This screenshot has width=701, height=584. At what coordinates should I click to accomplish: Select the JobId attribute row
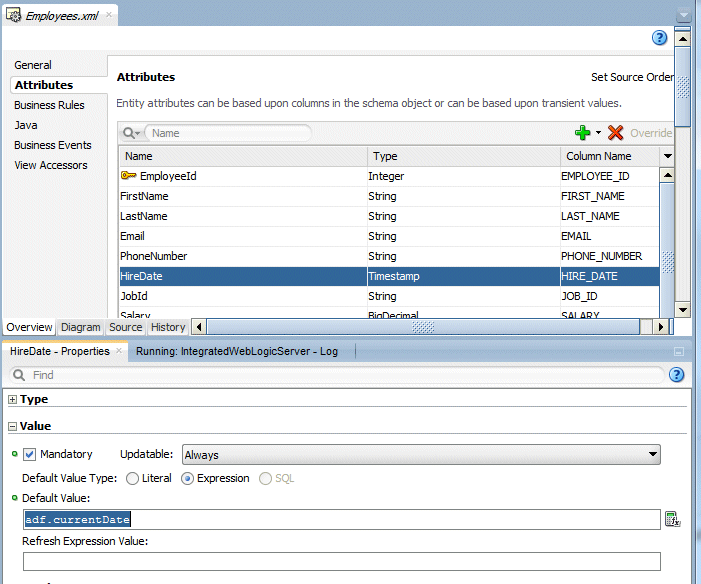click(389, 296)
